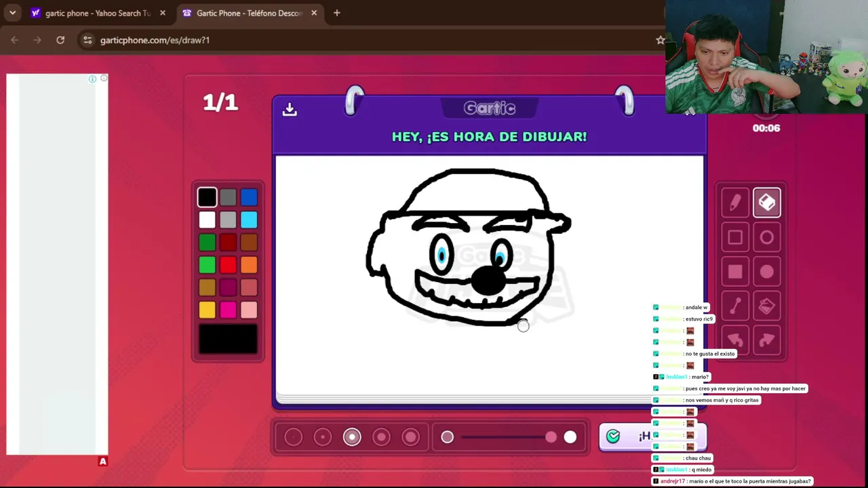The image size is (868, 488).
Task: Pick the filled rectangle tool
Action: tap(735, 272)
